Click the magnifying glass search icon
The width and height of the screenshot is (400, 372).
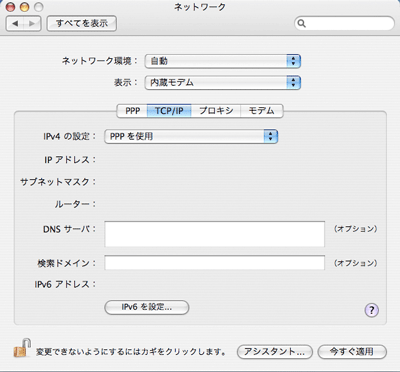click(x=301, y=23)
